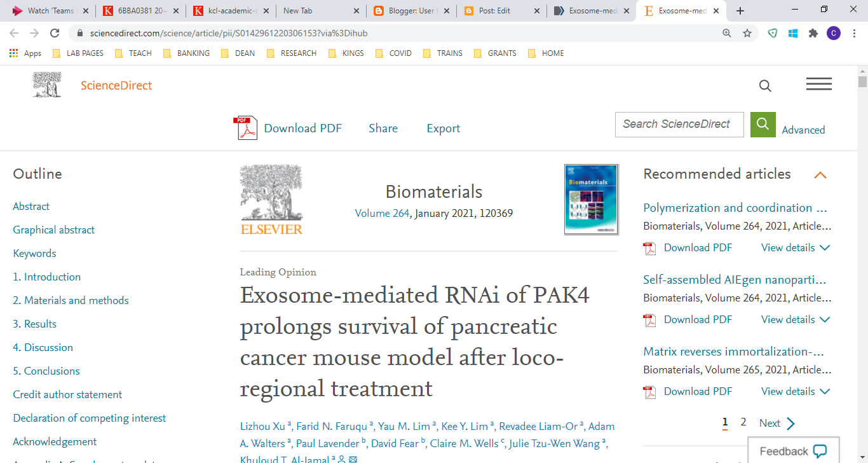The height and width of the screenshot is (463, 868).
Task: Open the LAB PAGES bookmark folder
Action: pos(78,53)
